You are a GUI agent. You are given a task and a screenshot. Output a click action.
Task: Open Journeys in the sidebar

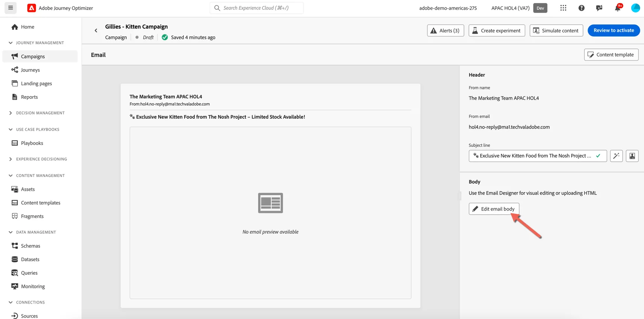(40, 70)
